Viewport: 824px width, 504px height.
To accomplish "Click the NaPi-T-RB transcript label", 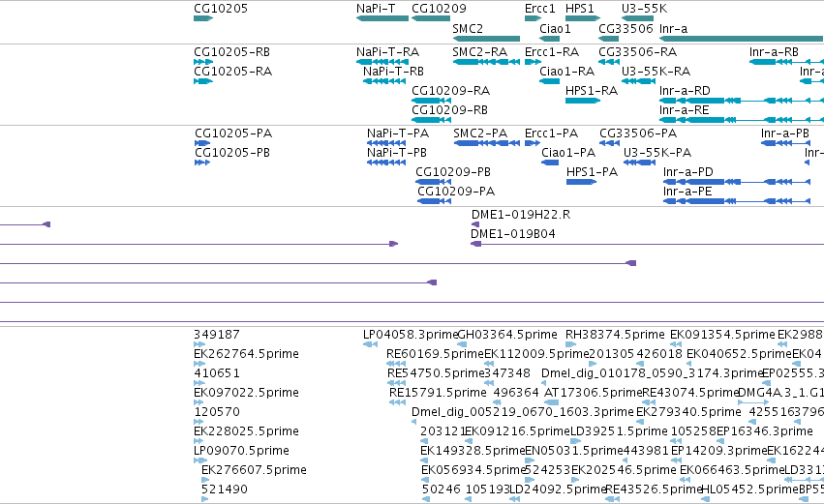I will tap(393, 72).
